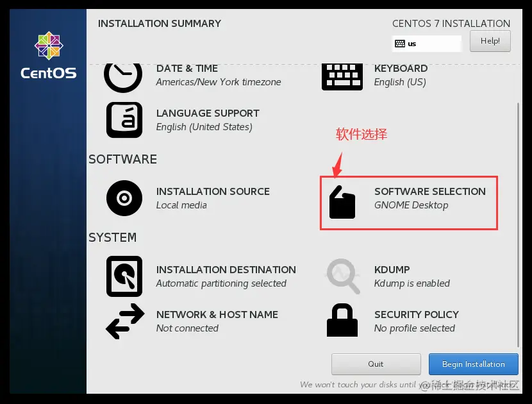Open SOFTWARE SELECTION heading

pos(430,192)
